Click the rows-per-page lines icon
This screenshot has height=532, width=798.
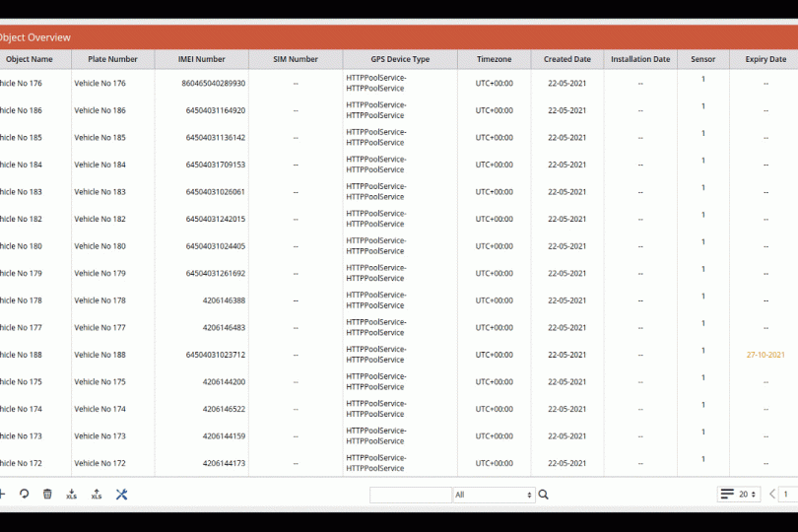tap(727, 495)
